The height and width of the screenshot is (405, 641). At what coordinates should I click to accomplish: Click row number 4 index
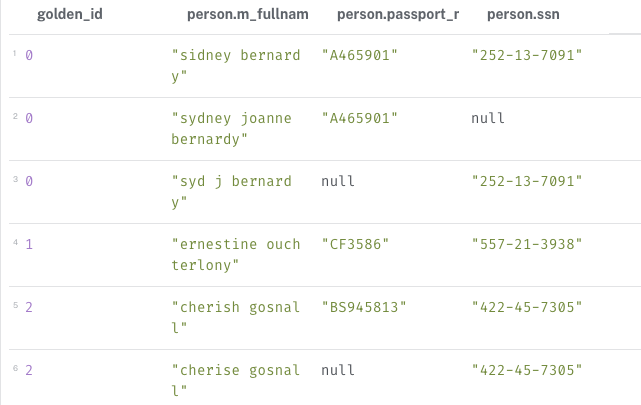pos(16,244)
